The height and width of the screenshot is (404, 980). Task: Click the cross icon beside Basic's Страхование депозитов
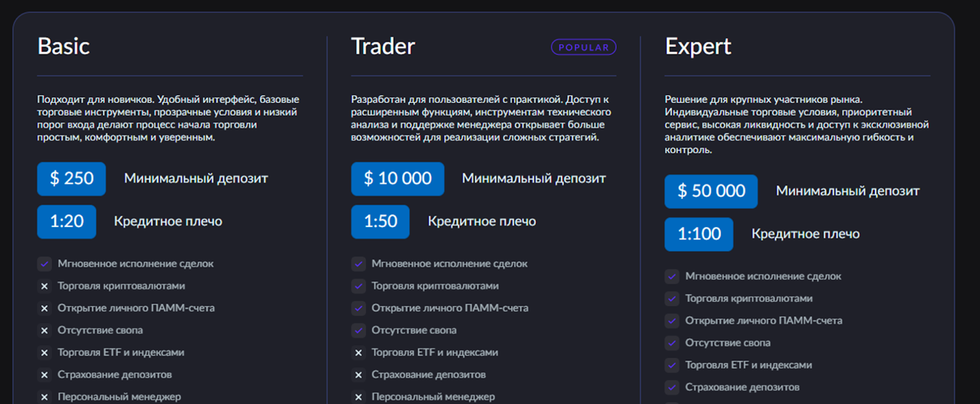[44, 375]
